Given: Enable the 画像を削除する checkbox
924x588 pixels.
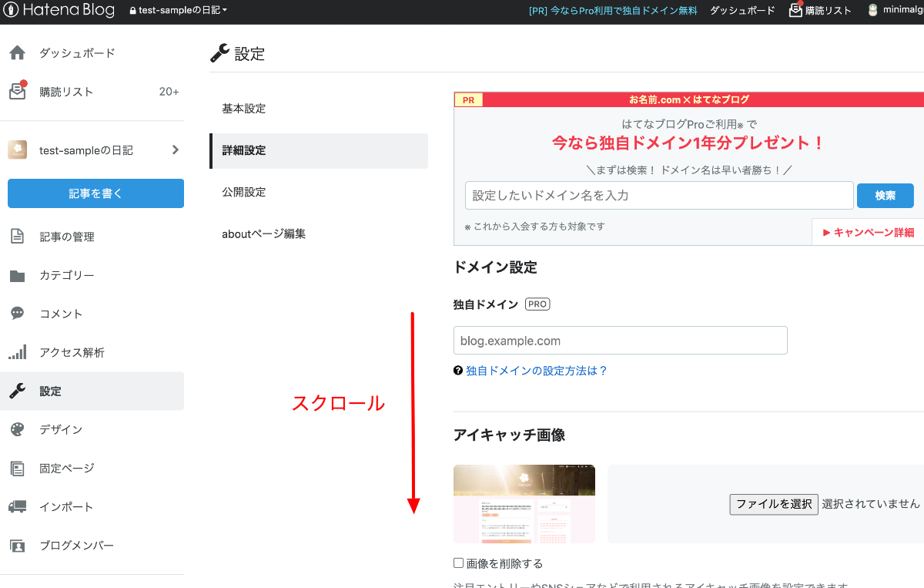Looking at the screenshot, I should (458, 563).
